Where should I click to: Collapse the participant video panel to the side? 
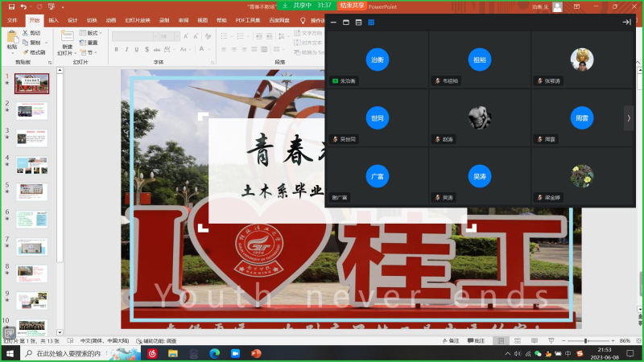click(x=626, y=23)
